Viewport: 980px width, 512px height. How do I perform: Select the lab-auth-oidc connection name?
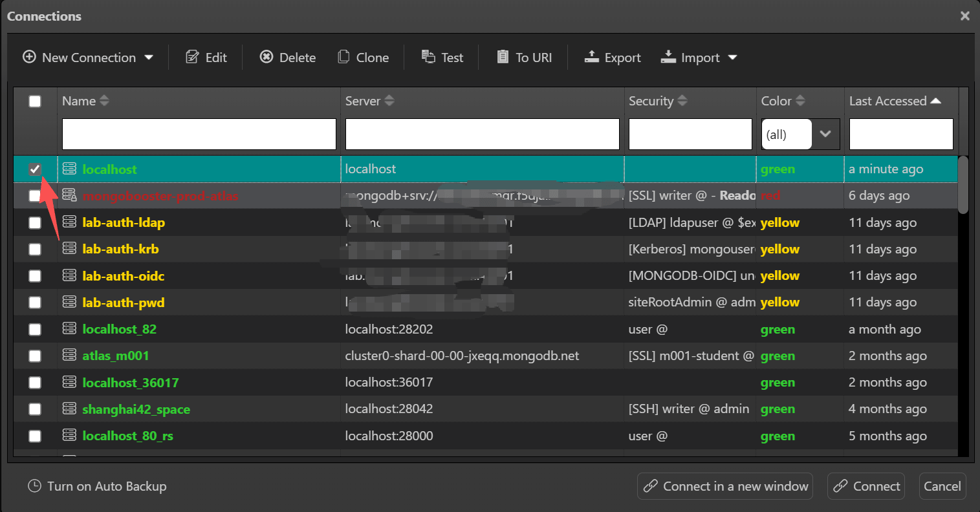124,276
